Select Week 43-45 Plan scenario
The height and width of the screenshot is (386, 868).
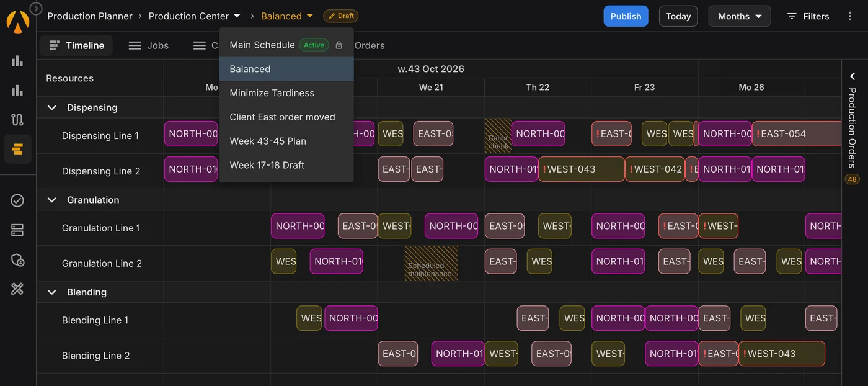(x=286, y=141)
